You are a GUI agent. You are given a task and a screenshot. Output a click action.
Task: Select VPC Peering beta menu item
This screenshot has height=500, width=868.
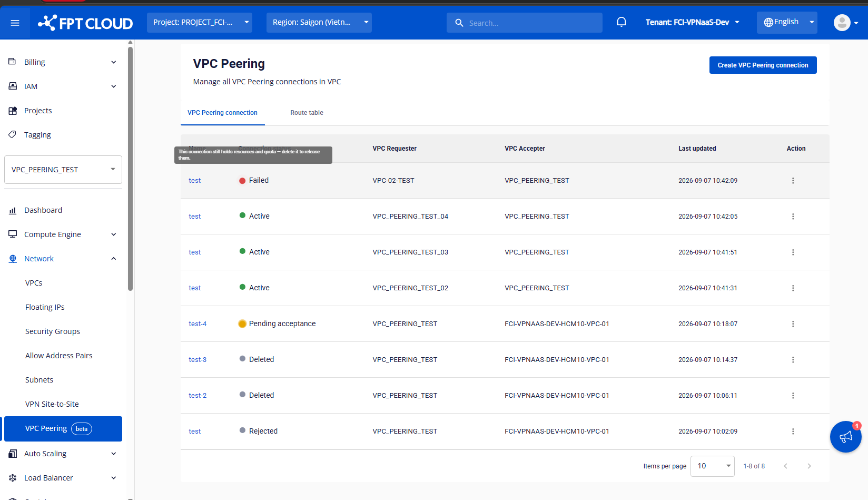(x=63, y=429)
